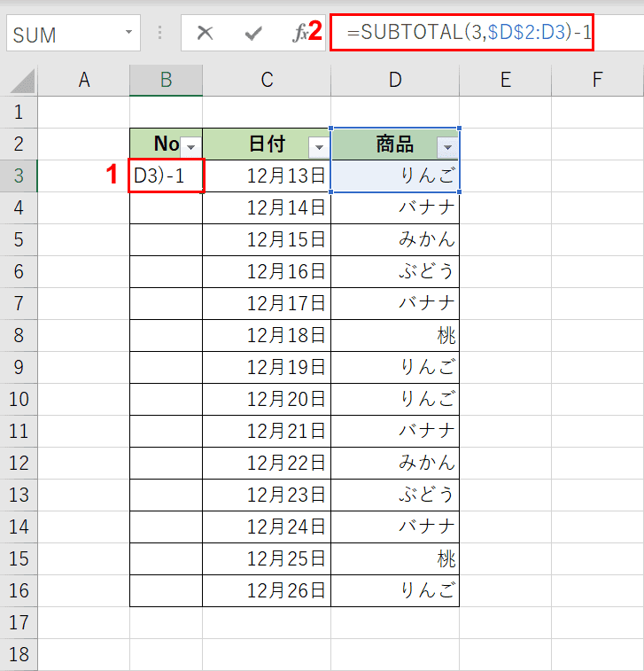This screenshot has width=644, height=671.
Task: Select row 2 header
Action: click(19, 144)
